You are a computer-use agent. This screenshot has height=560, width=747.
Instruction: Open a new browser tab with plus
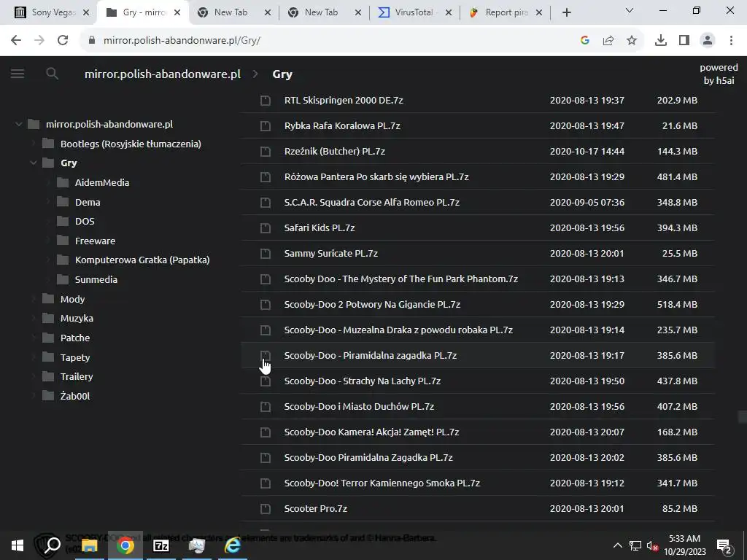click(x=566, y=12)
